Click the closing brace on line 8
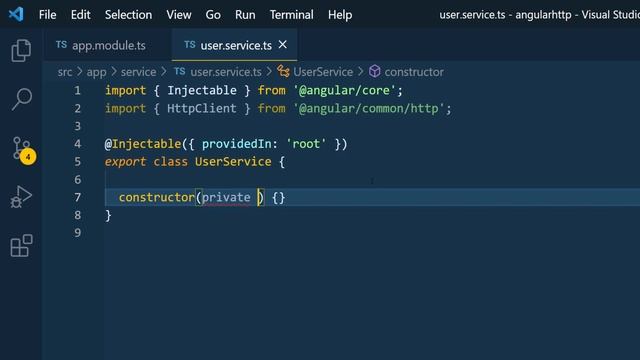 pyautogui.click(x=108, y=216)
